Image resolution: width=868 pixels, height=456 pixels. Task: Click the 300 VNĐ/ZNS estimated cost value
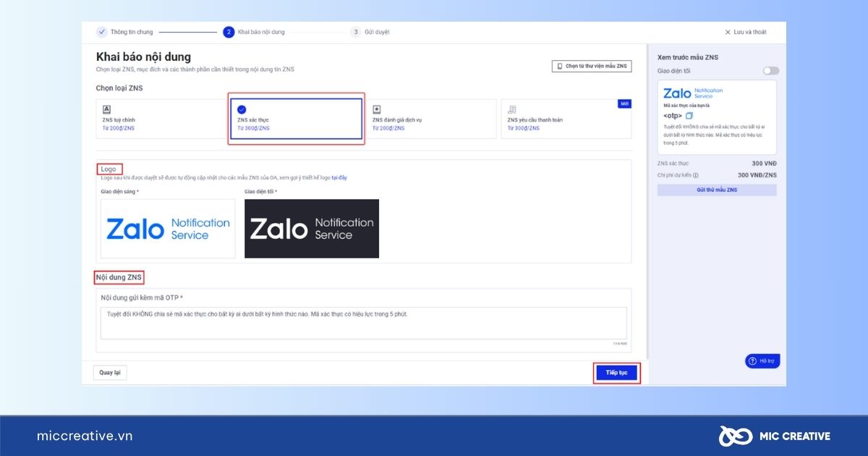[757, 175]
